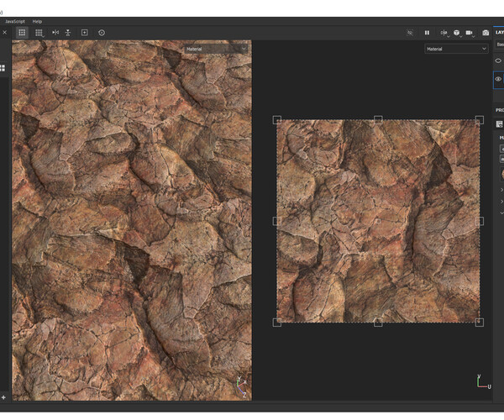Click the center pivot of the projection
Screen dimensions: 504x420
(378, 221)
